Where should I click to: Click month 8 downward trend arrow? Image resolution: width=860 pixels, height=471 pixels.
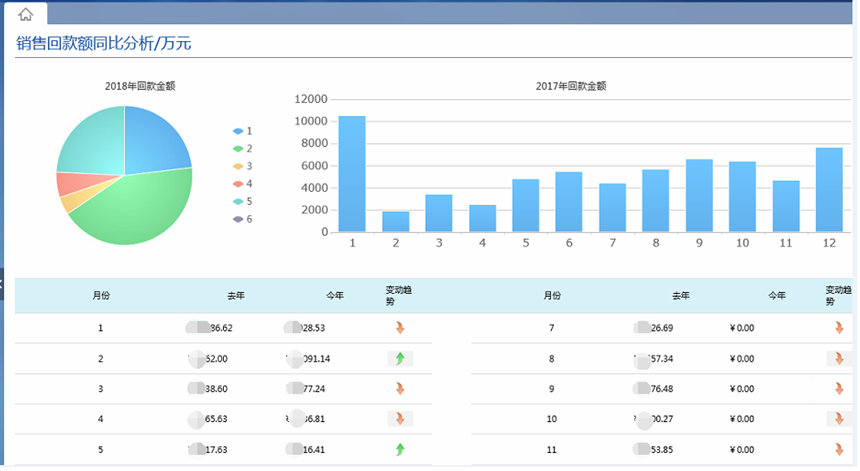coord(839,358)
